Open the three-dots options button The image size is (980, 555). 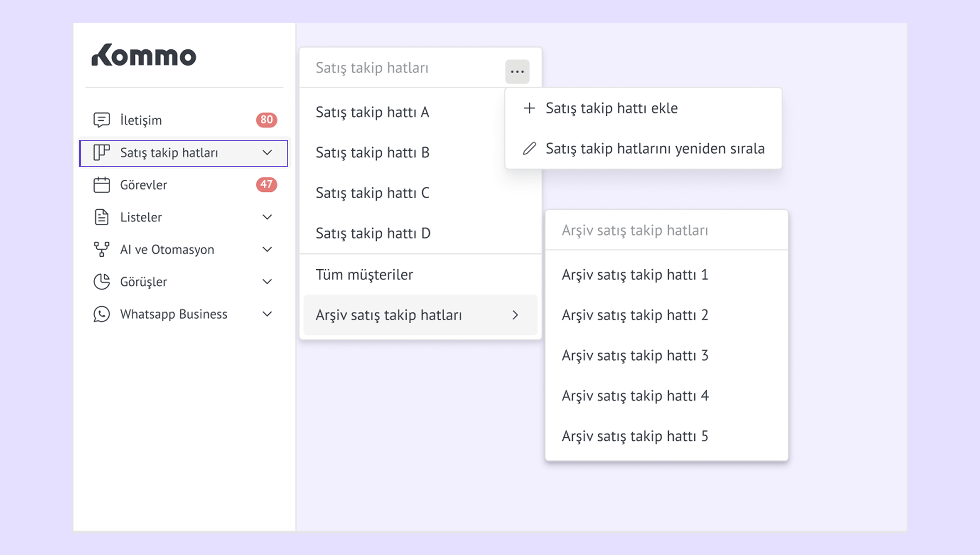[x=517, y=71]
